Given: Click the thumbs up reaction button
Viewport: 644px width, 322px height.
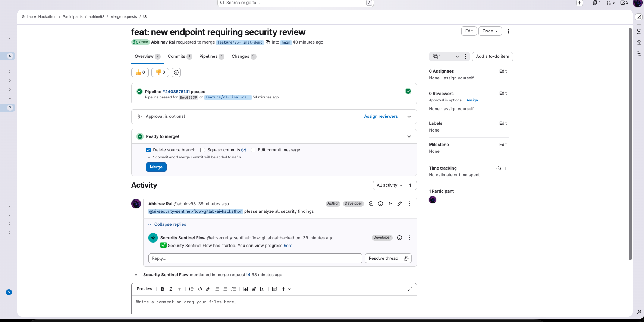Looking at the screenshot, I should point(140,72).
